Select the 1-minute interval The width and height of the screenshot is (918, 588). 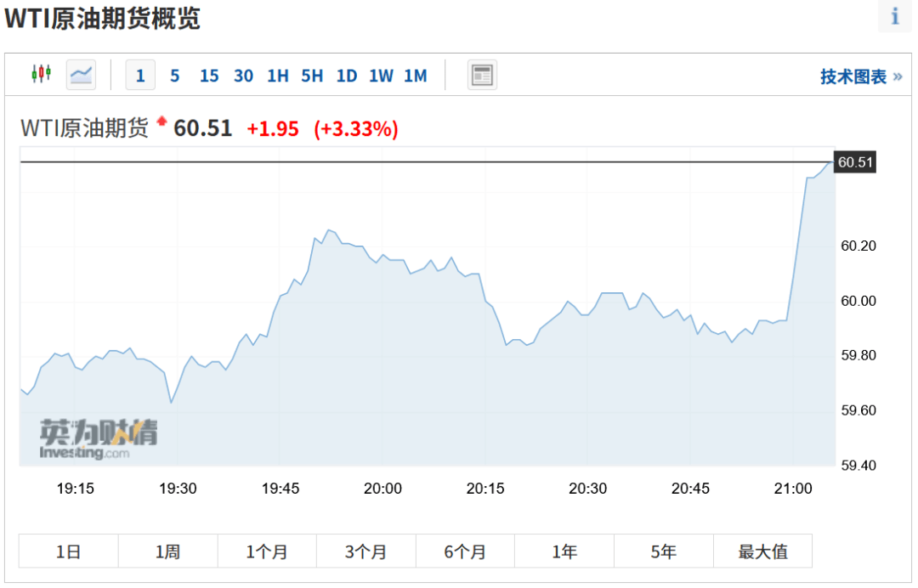tap(140, 75)
